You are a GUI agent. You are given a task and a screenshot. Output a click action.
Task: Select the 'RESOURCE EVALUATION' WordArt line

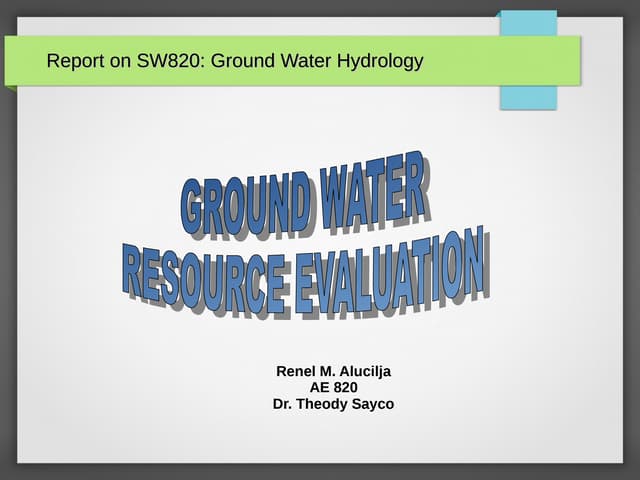tap(305, 272)
